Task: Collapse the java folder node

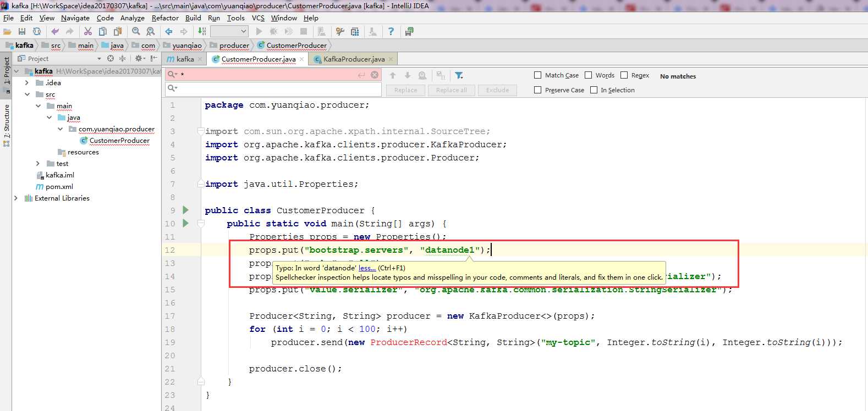Action: 49,117
